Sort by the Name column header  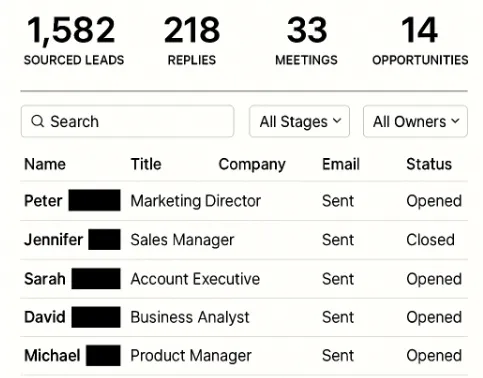click(45, 164)
